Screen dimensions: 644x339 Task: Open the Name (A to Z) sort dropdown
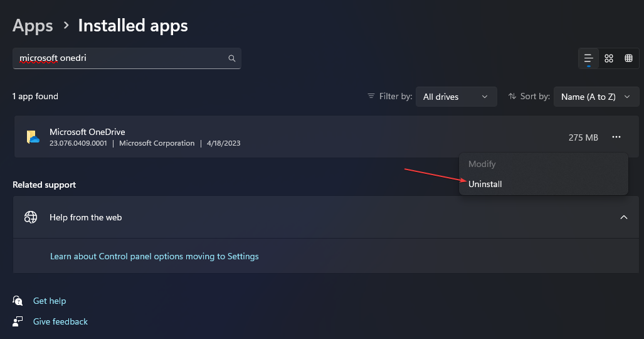point(596,97)
